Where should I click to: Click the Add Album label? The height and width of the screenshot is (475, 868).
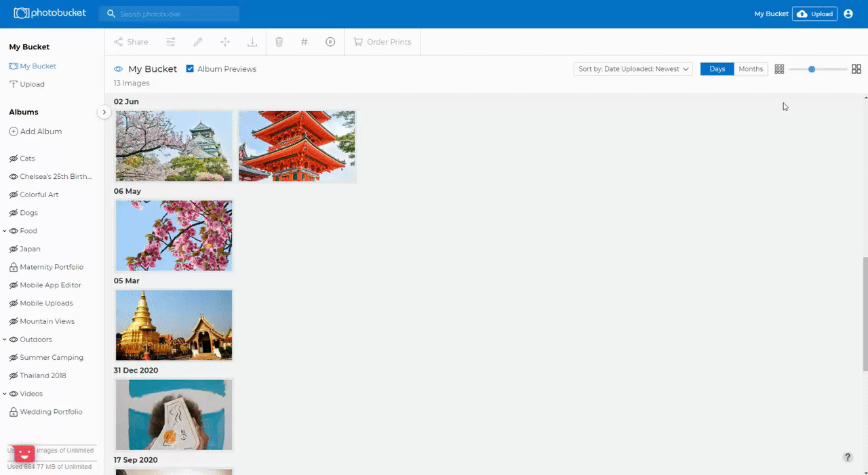click(x=41, y=131)
